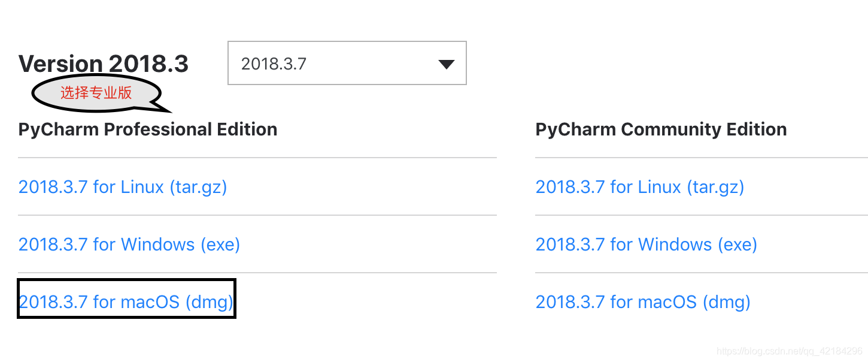Click the 2018.3.7 text inside combo box

[274, 64]
